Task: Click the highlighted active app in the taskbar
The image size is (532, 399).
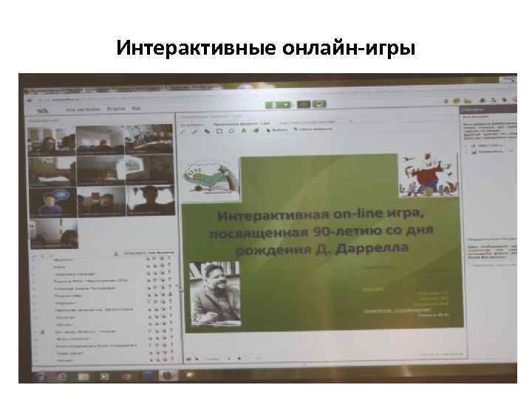Action: click(x=168, y=375)
